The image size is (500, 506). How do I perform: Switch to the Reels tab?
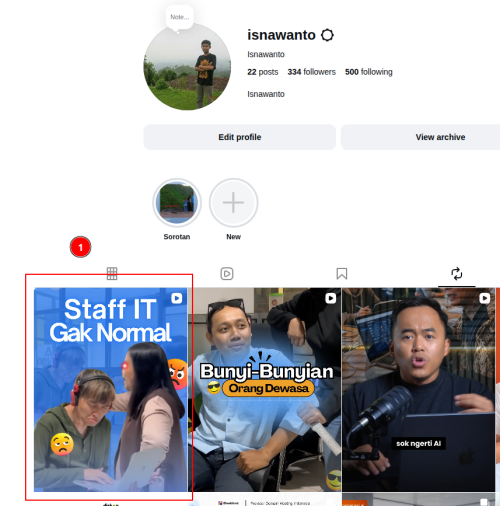(227, 274)
